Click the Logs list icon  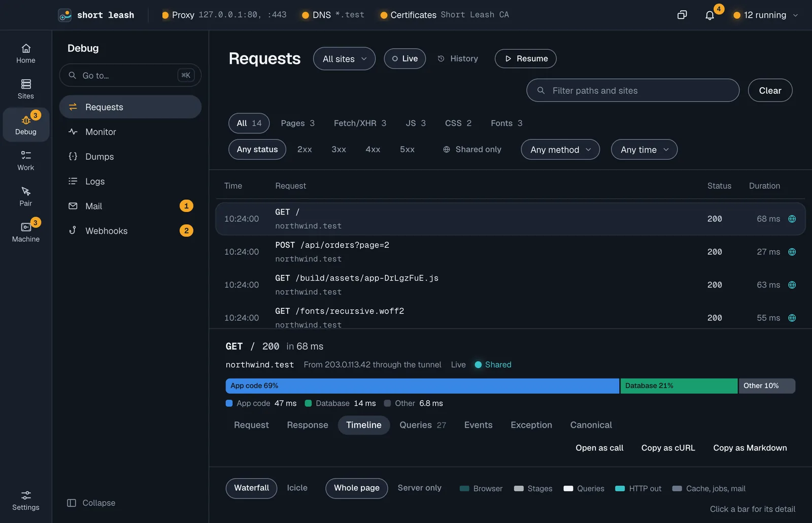73,181
